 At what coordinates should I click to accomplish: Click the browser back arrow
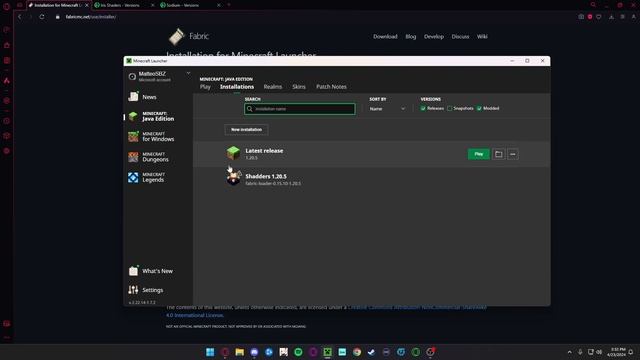[x=19, y=17]
